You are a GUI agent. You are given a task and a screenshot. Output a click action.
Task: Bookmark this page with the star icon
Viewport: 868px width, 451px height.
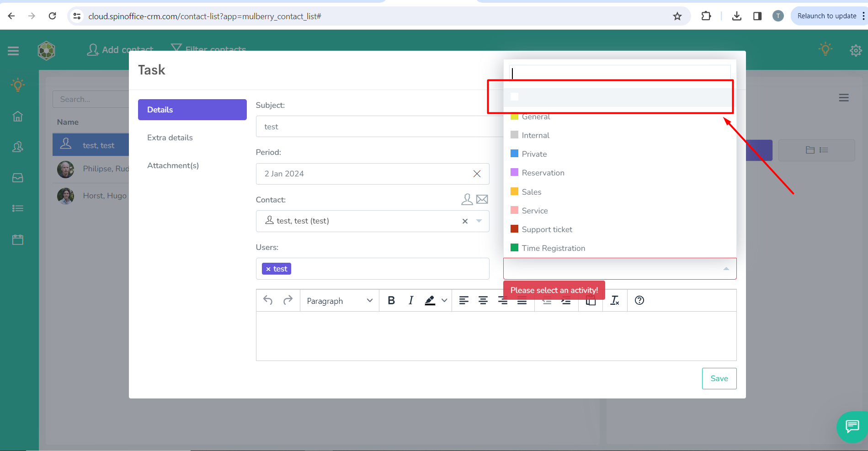click(x=677, y=16)
